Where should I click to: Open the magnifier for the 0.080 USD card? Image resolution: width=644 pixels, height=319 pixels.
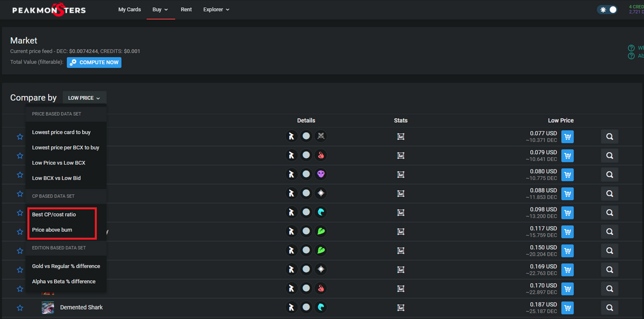click(x=609, y=175)
